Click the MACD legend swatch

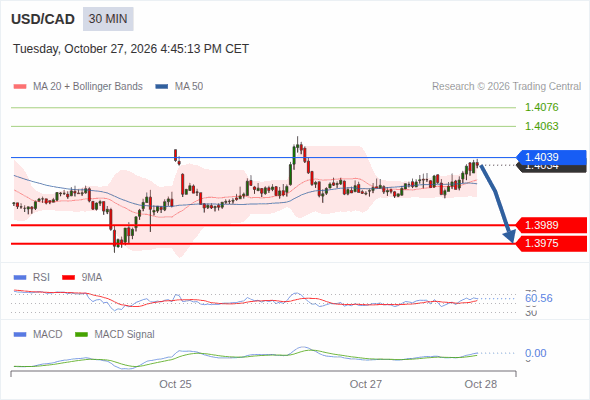[x=20, y=335]
